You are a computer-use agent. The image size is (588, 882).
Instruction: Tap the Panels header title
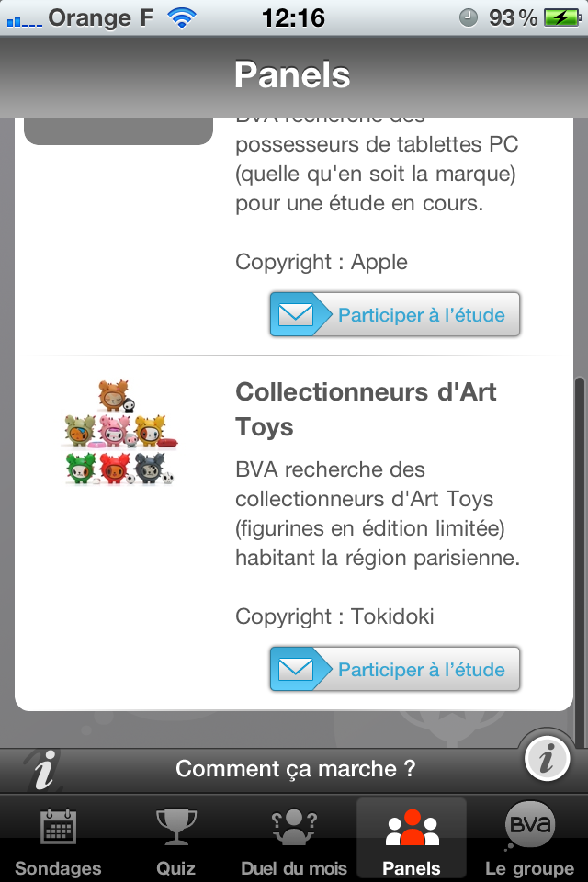[x=292, y=74]
